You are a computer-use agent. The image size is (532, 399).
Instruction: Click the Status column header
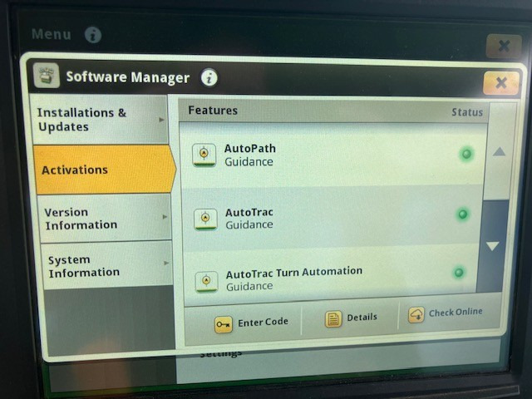coord(467,112)
